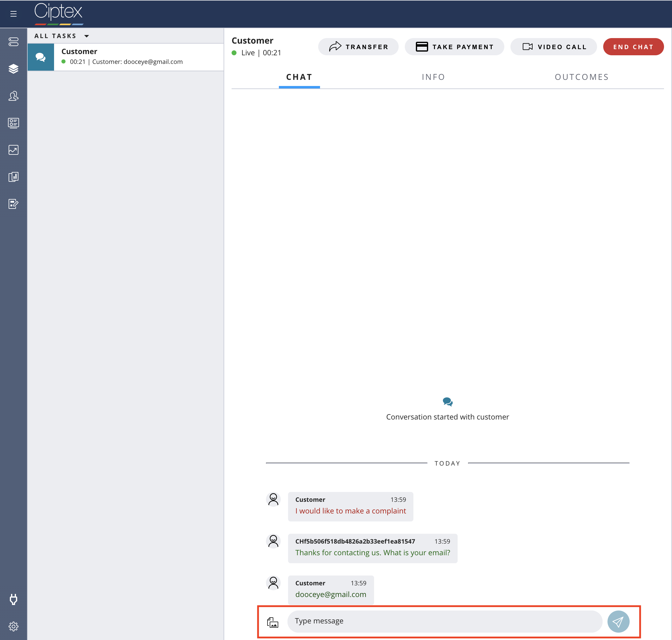The image size is (672, 640).
Task: Click the dooceye@gmail.com message text
Action: pos(330,595)
